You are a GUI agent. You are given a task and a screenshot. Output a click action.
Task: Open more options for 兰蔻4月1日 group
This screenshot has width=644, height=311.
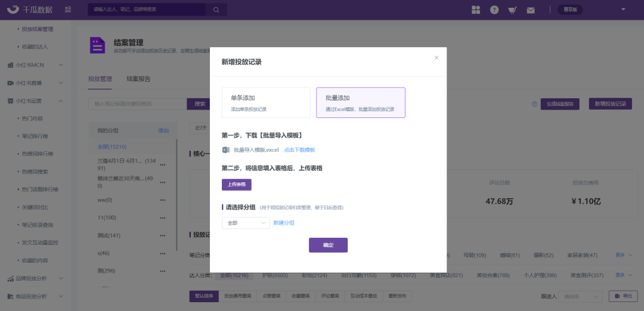pos(163,165)
